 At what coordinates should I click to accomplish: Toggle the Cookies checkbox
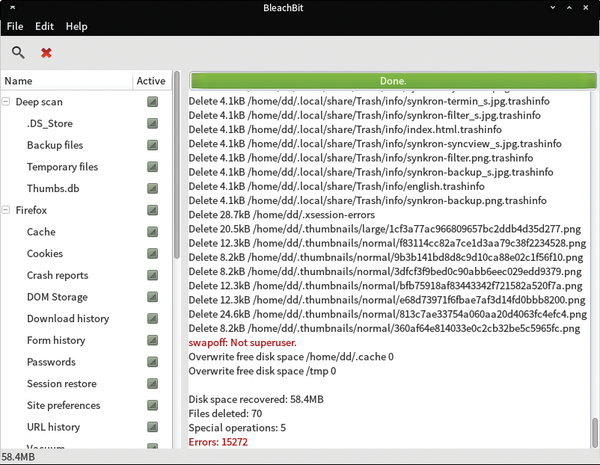click(153, 253)
